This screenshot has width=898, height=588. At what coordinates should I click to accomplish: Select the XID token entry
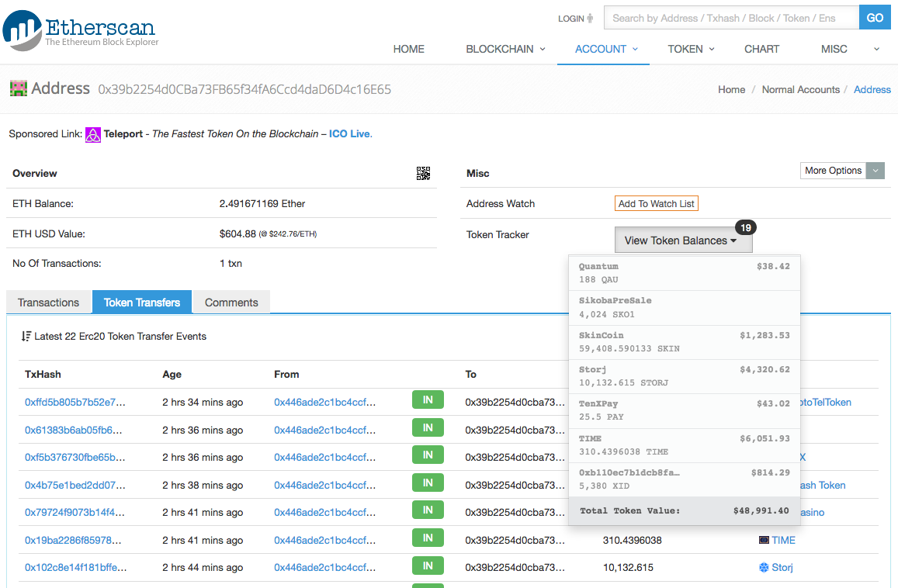pyautogui.click(x=685, y=479)
